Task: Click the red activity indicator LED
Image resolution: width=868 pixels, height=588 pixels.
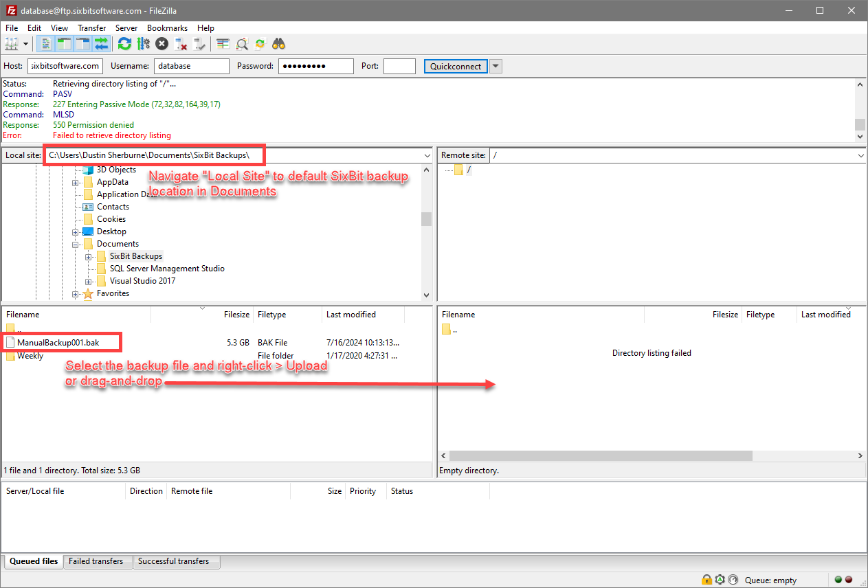Action: (848, 580)
